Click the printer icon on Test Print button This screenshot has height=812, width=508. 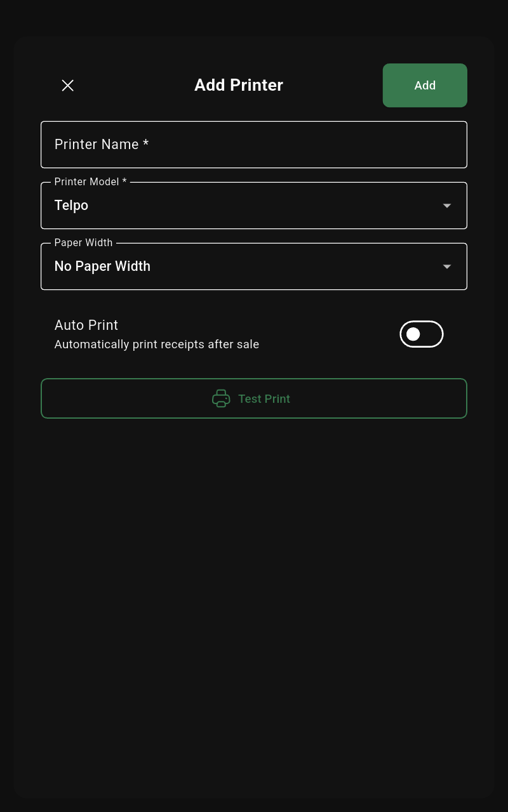point(221,398)
